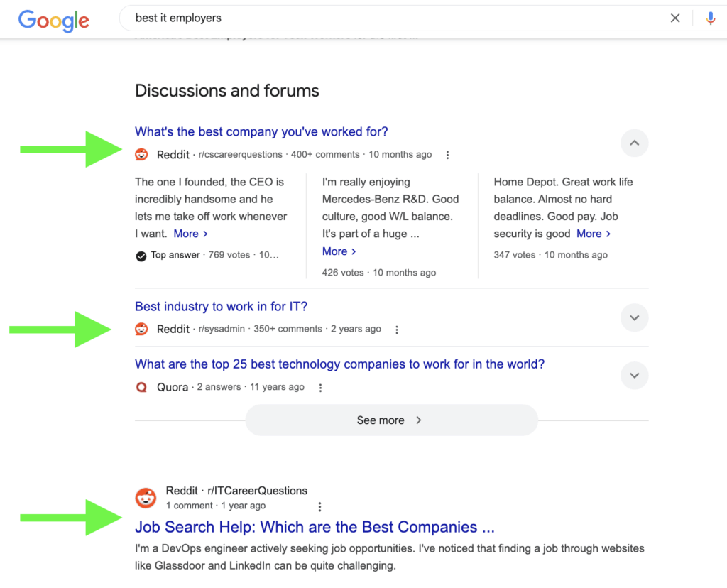
Task: Click the Google logo
Action: 54,20
